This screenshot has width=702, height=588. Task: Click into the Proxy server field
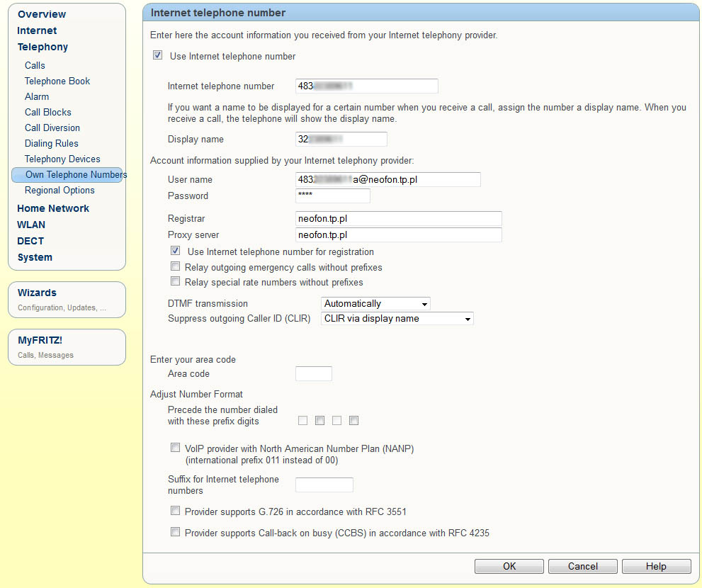click(398, 234)
